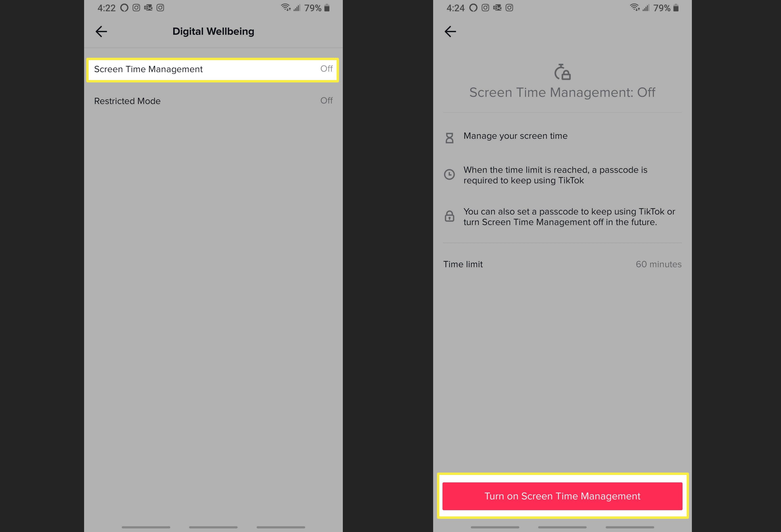Click the back arrow on Screen Time Management
Screen dimensions: 781x532
coord(450,31)
